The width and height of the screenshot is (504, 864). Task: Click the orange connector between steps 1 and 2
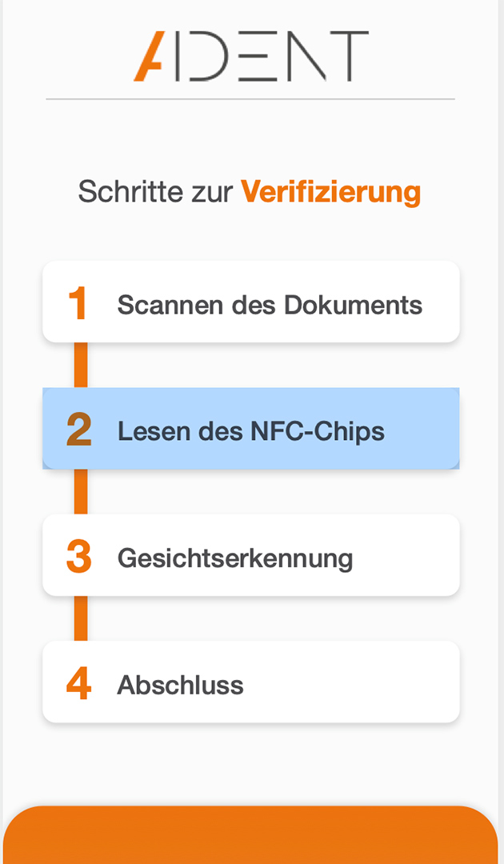[x=81, y=365]
